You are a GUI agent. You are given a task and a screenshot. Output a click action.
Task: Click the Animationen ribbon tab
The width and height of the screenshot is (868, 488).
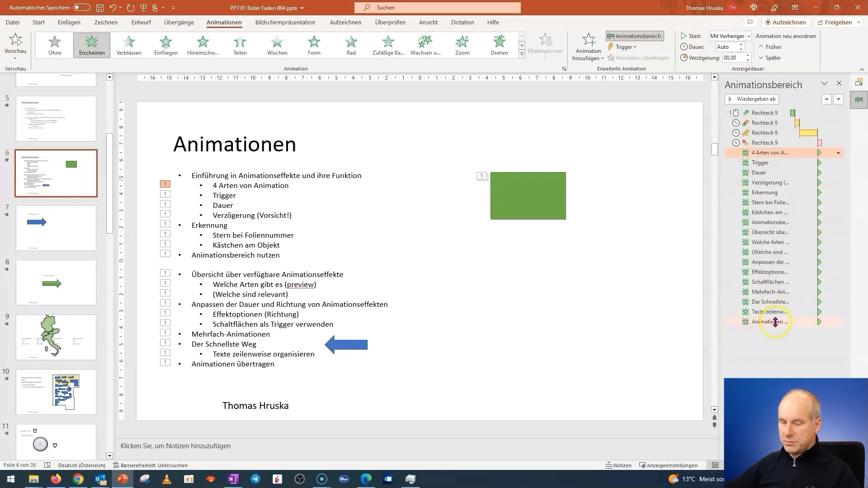[x=224, y=22]
